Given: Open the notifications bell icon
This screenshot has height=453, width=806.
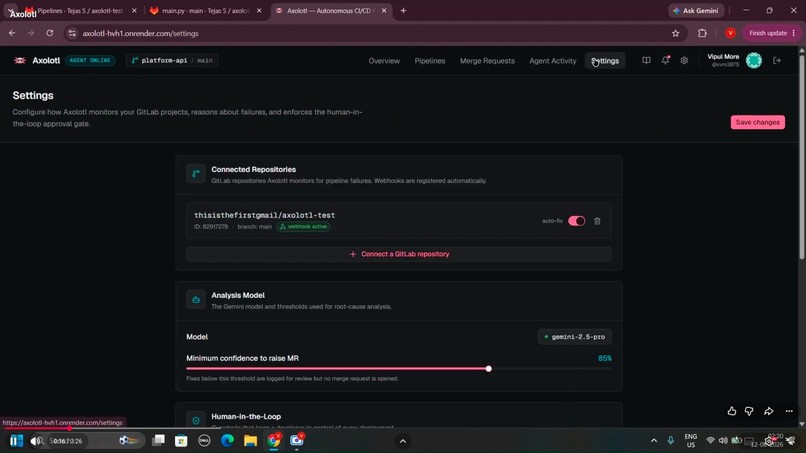Looking at the screenshot, I should [x=665, y=61].
